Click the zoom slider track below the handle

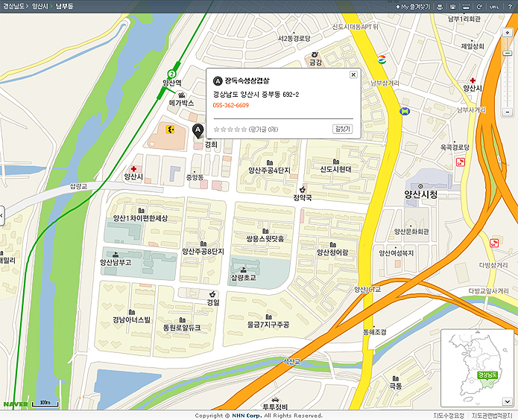click(x=507, y=81)
